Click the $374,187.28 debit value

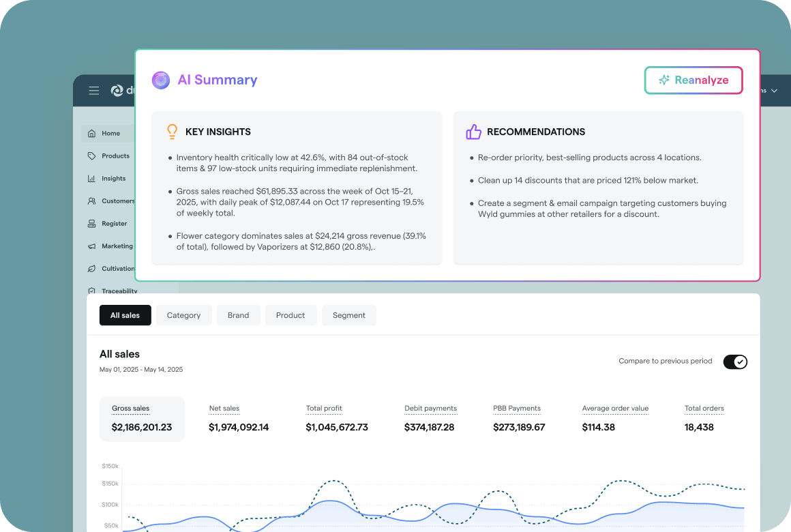430,428
